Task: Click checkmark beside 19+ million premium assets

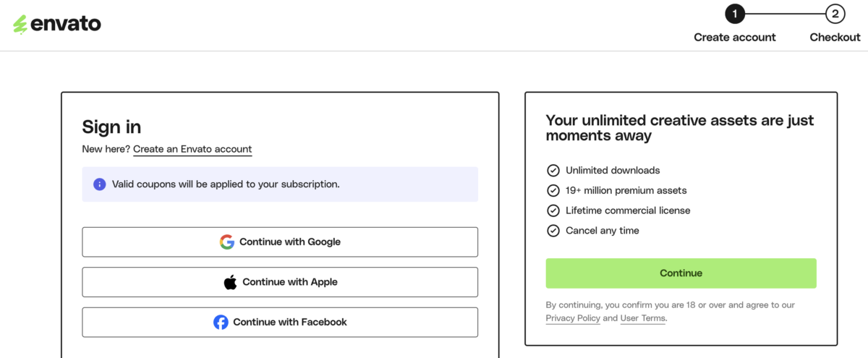Action: pyautogui.click(x=553, y=191)
